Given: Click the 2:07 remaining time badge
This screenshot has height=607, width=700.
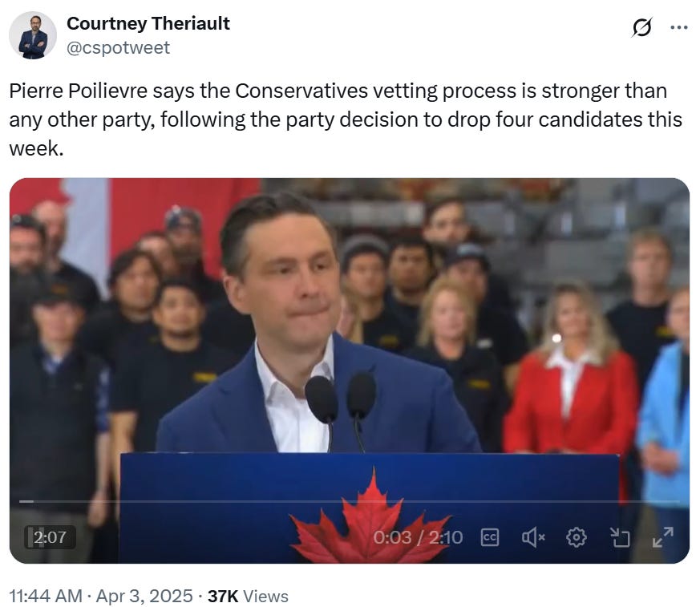Looking at the screenshot, I should (x=50, y=537).
